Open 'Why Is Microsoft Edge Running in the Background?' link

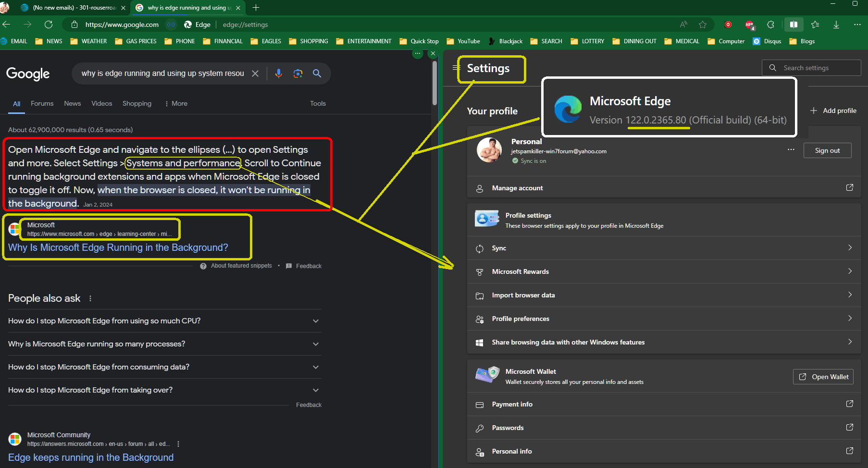pos(118,247)
